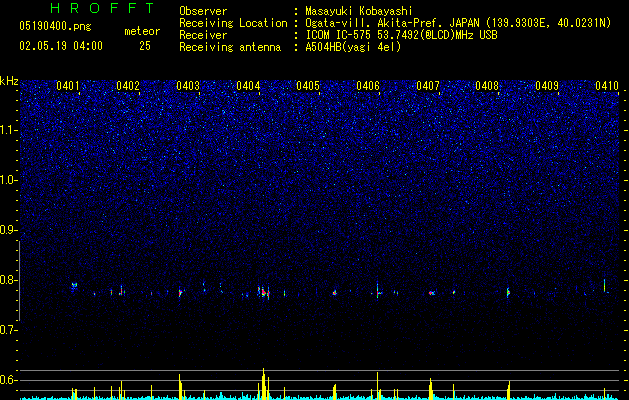Click the 0401 time marker
This screenshot has height=400, width=629.
coord(68,86)
